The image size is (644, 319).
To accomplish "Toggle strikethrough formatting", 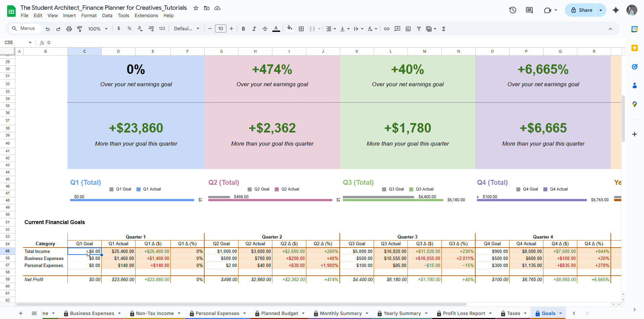I will pos(265,29).
